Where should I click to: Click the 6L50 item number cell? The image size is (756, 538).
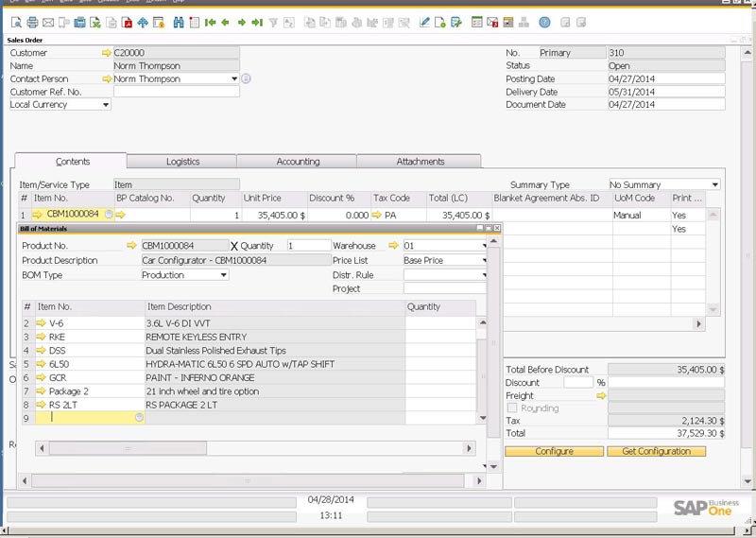click(x=90, y=364)
